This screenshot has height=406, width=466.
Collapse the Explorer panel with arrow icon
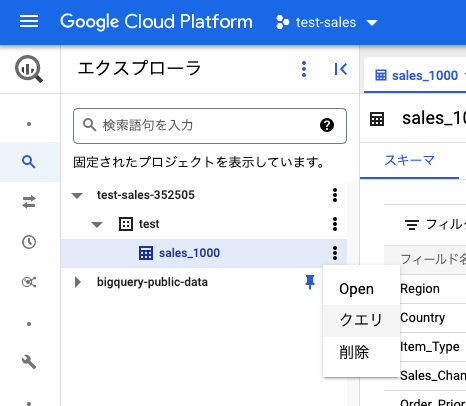click(x=341, y=69)
